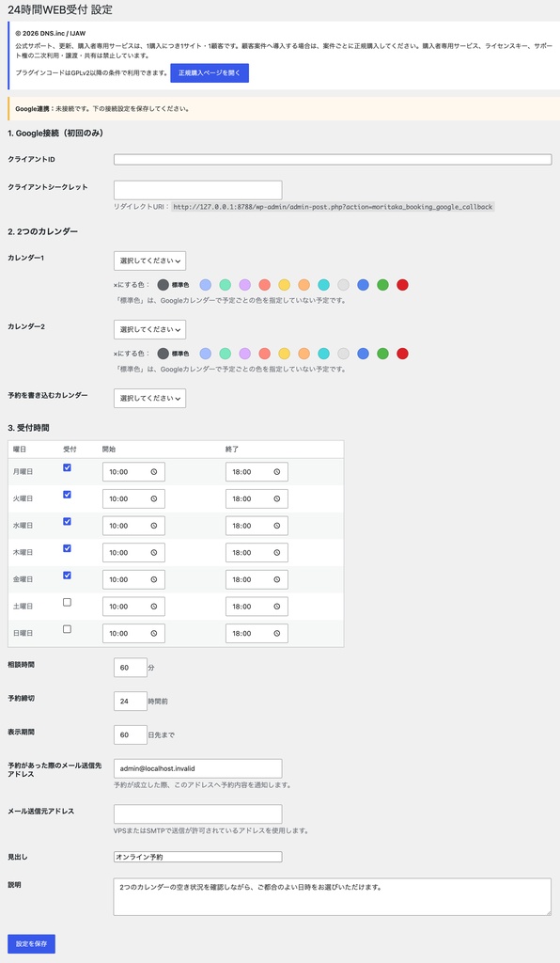
Task: Select green swatch for カレンダー2
Action: click(x=382, y=354)
